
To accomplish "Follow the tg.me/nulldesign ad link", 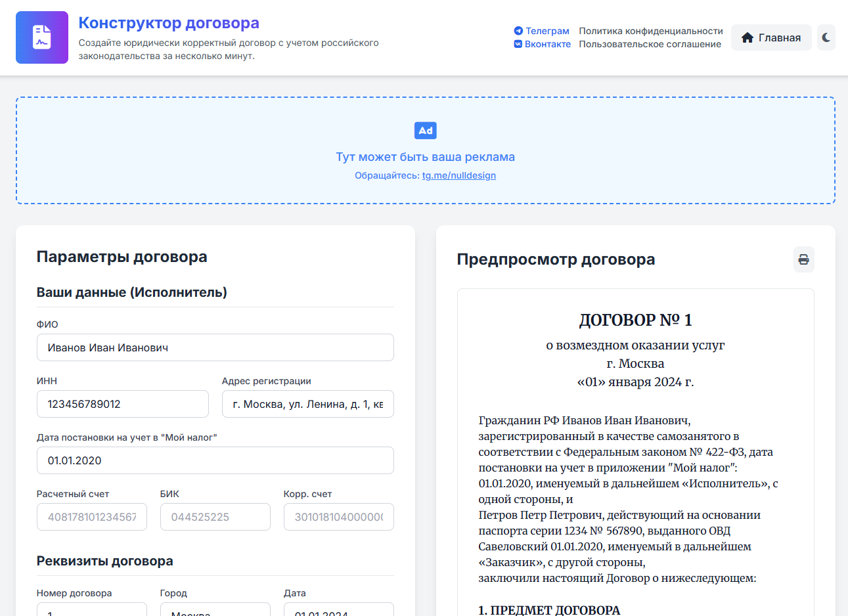I will pyautogui.click(x=458, y=175).
